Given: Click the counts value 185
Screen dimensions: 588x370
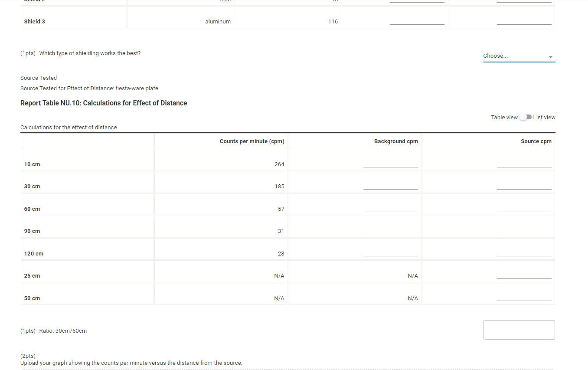Looking at the screenshot, I should [279, 187].
